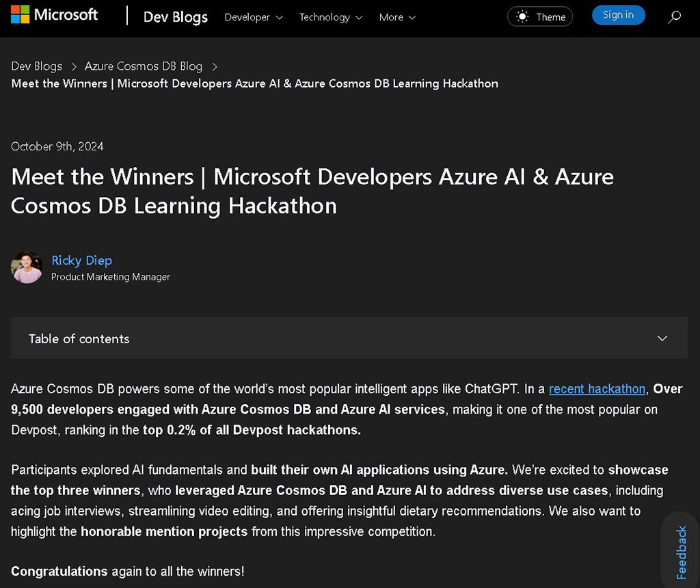Click Ricky Diep's author avatar
Image resolution: width=700 pixels, height=588 pixels.
[27, 267]
